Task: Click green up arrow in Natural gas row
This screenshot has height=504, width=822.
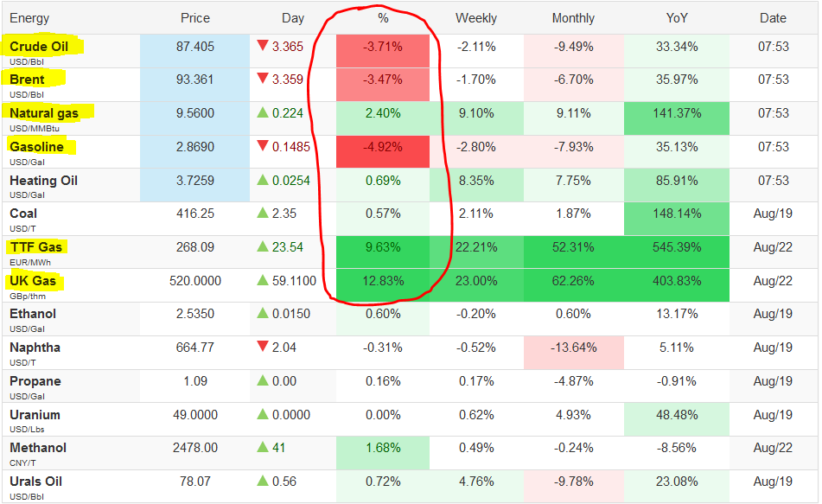Action: click(263, 112)
